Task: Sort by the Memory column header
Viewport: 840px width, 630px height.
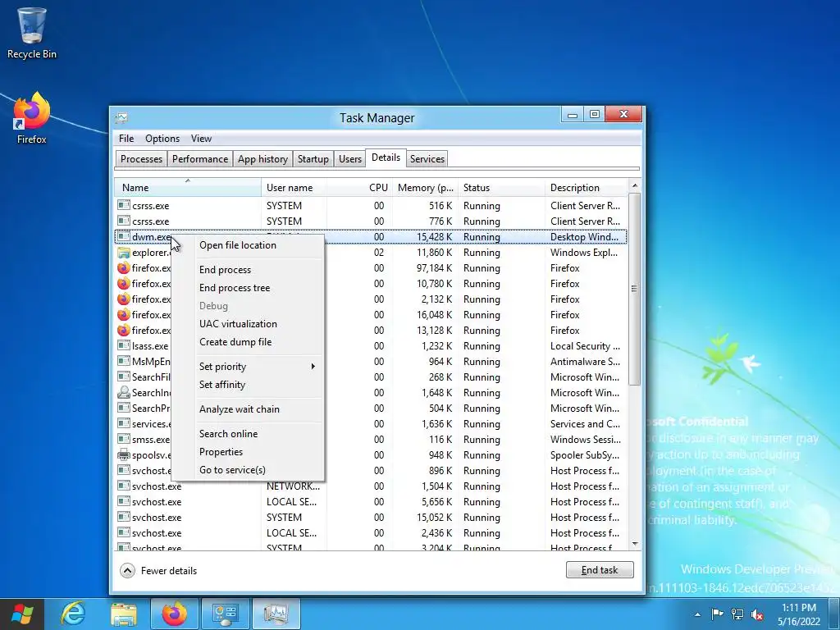Action: coord(426,188)
